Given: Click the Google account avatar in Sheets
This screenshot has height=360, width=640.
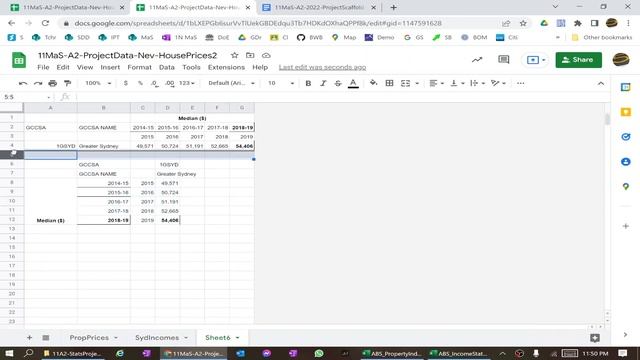Looking at the screenshot, I should click(x=621, y=60).
